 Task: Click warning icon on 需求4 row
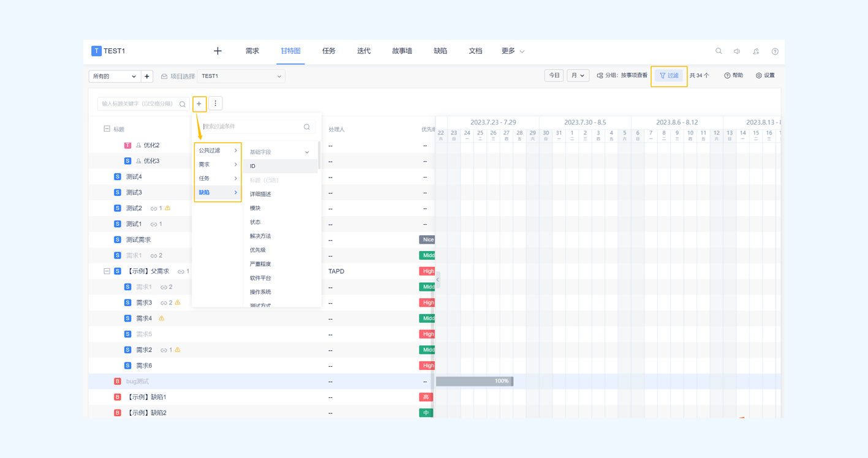162,318
